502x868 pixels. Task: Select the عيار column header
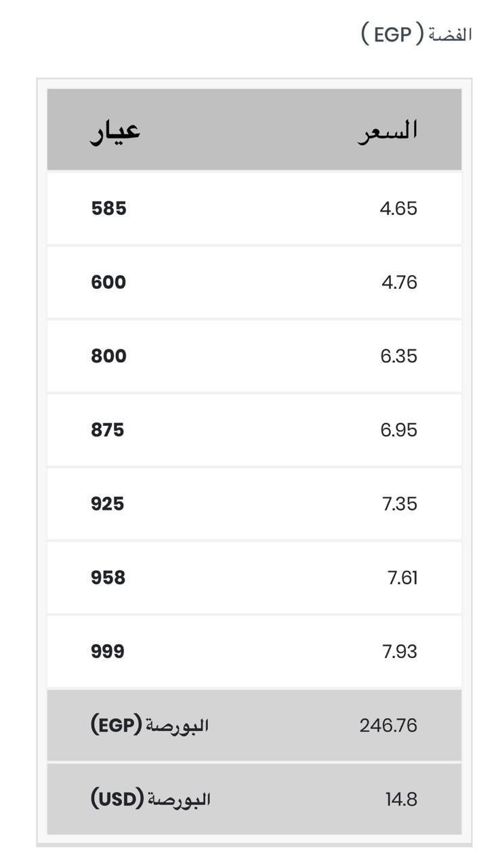point(115,130)
